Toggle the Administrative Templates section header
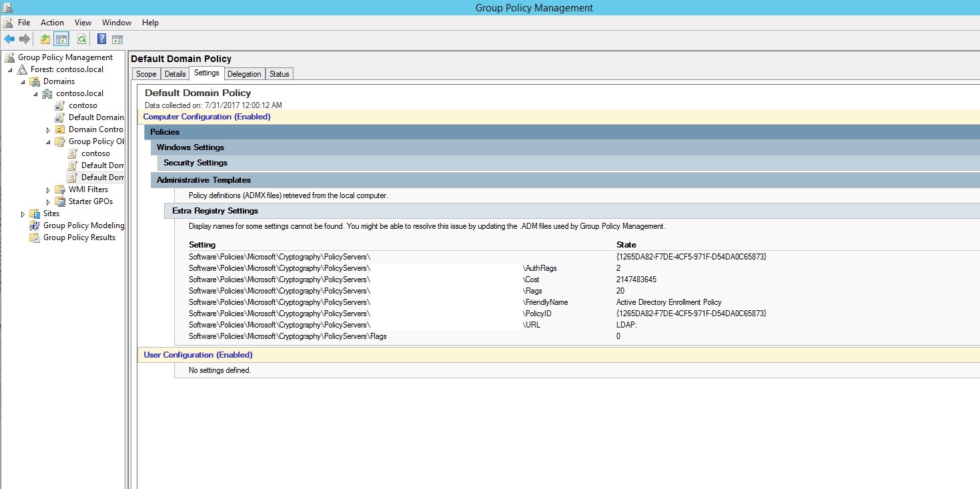The height and width of the screenshot is (489, 980). click(565, 180)
